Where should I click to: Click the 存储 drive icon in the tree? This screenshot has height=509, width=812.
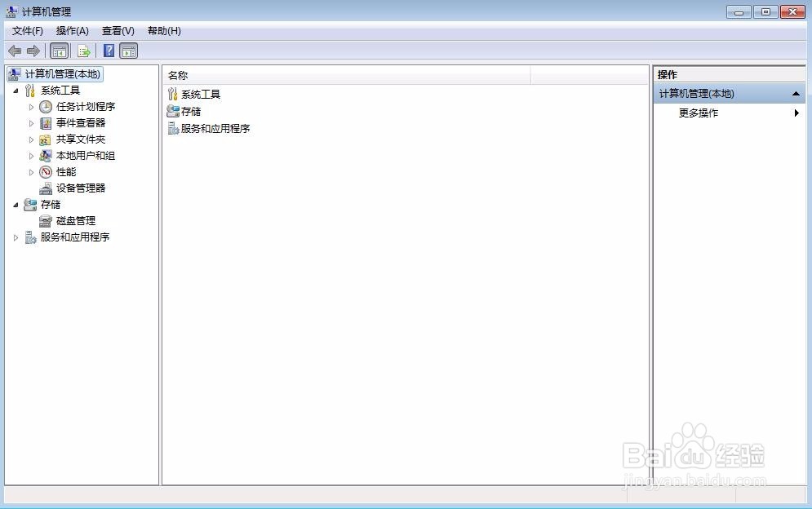[x=30, y=205]
